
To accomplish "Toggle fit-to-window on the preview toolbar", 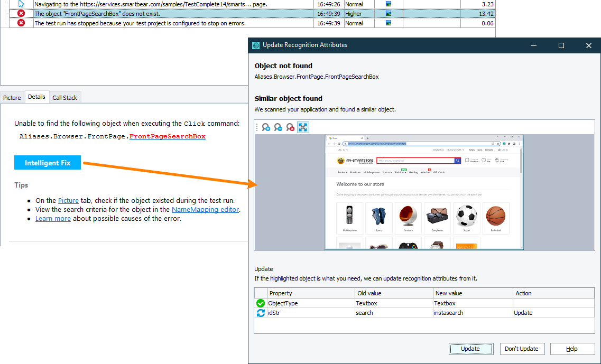I will point(303,127).
